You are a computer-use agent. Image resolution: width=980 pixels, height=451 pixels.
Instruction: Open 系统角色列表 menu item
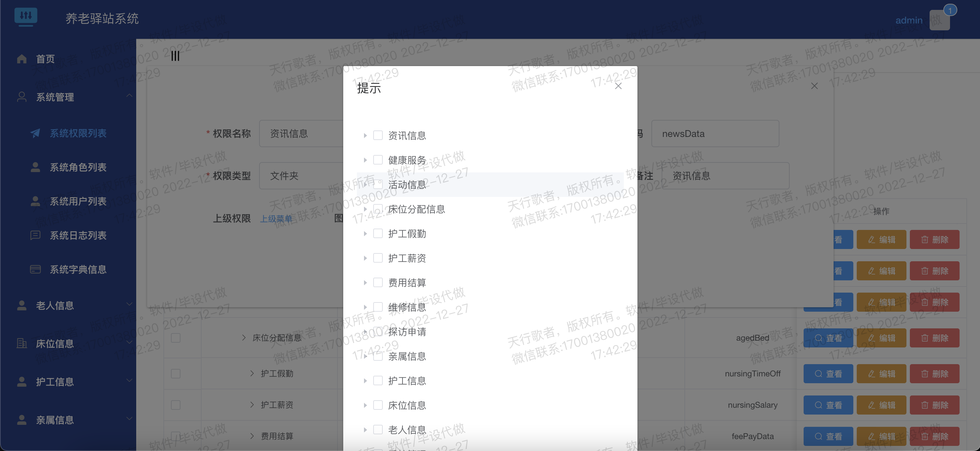click(78, 168)
